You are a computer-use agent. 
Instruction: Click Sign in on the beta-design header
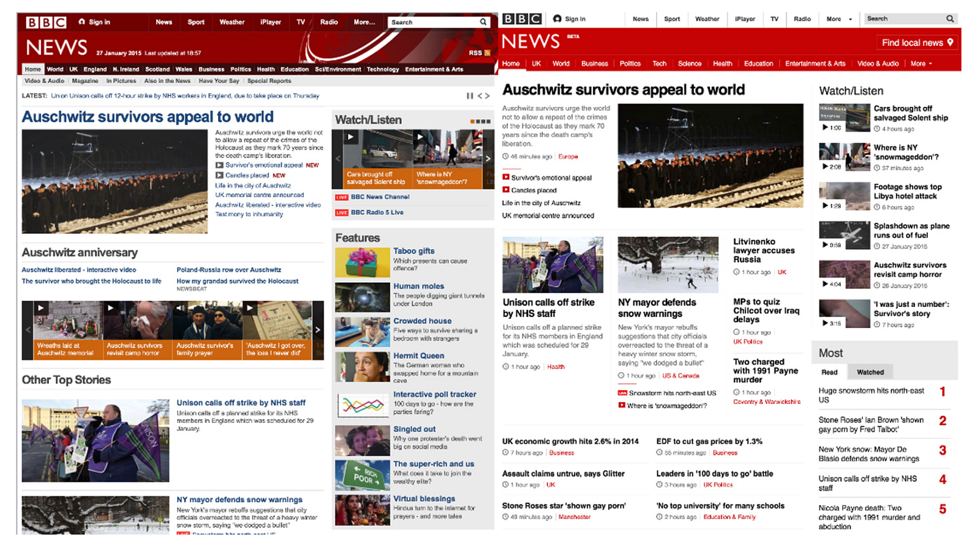coord(570,19)
